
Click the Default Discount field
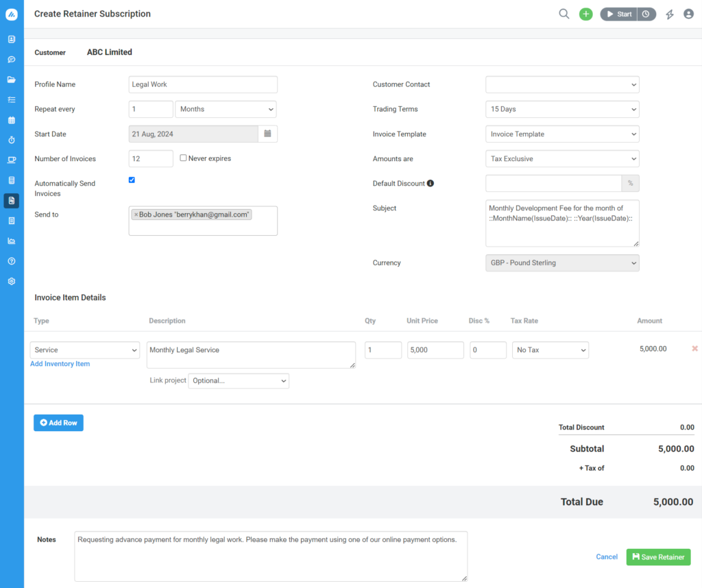click(x=554, y=183)
